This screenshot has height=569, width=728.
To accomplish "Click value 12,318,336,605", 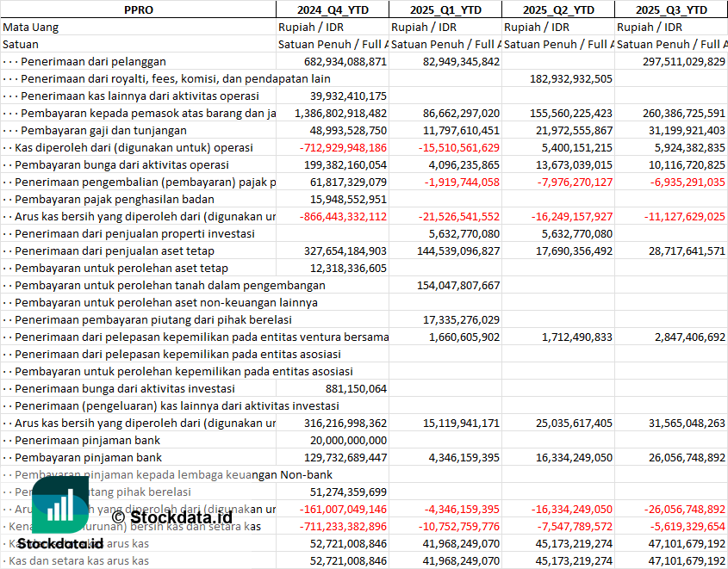I will (348, 268).
